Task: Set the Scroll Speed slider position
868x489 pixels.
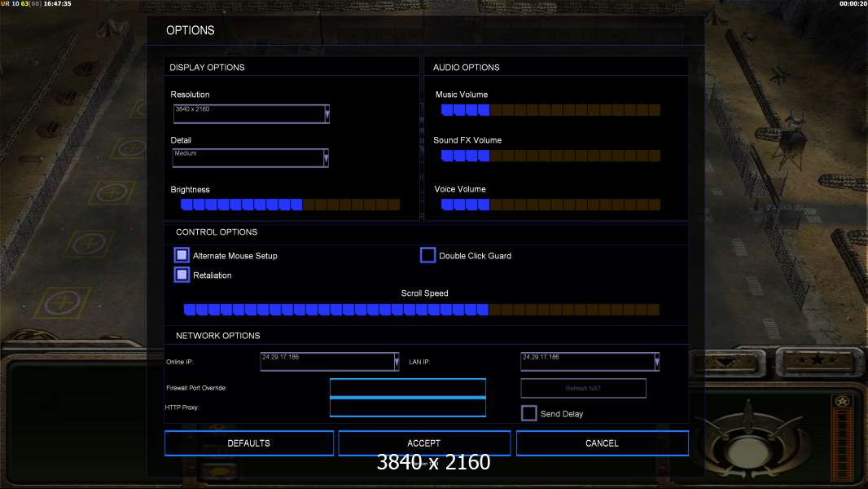Action: (421, 310)
